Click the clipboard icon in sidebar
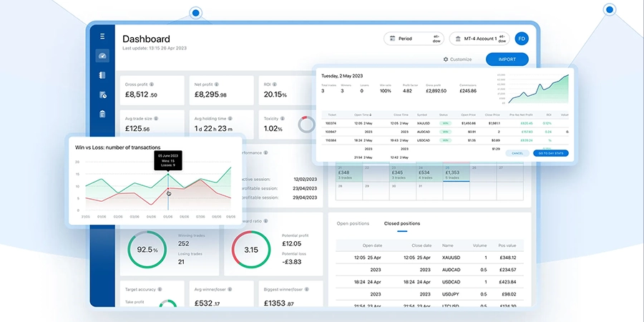 [x=102, y=114]
